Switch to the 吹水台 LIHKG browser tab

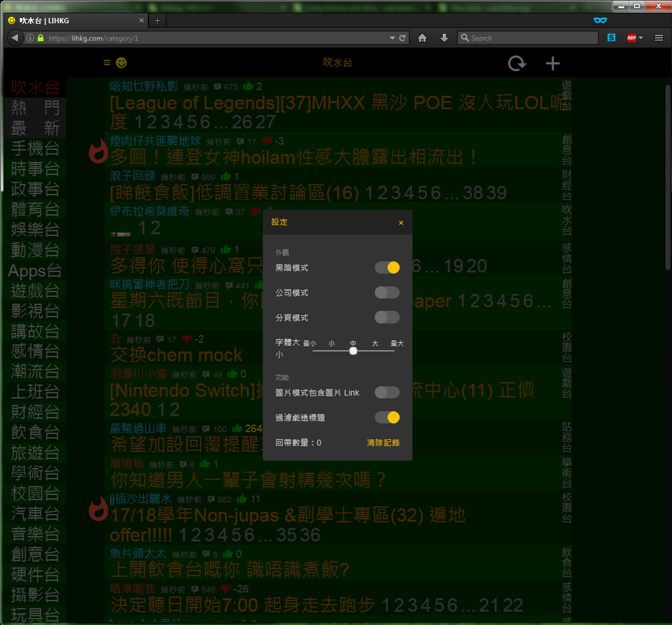click(75, 20)
